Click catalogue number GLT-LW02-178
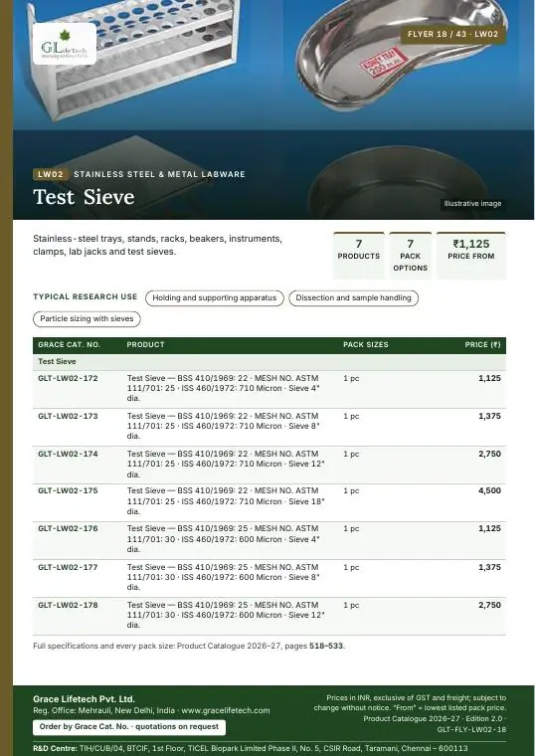Image resolution: width=535 pixels, height=756 pixels. point(68,605)
